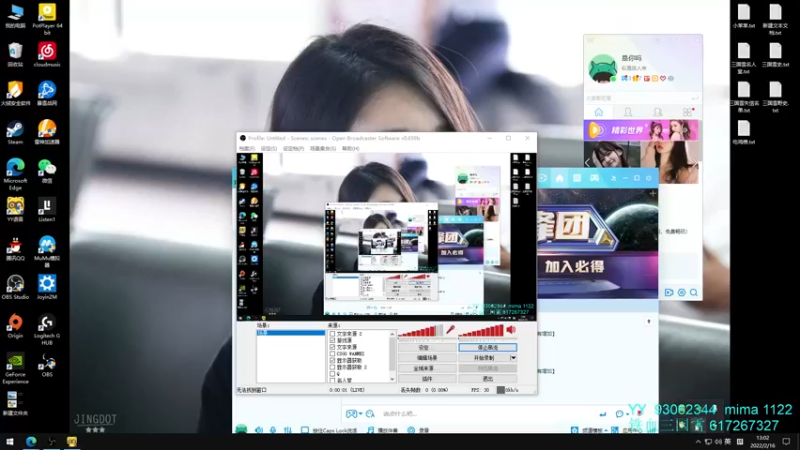The height and width of the screenshot is (450, 800).
Task: Launch Origin from the desktop
Action: (x=15, y=326)
